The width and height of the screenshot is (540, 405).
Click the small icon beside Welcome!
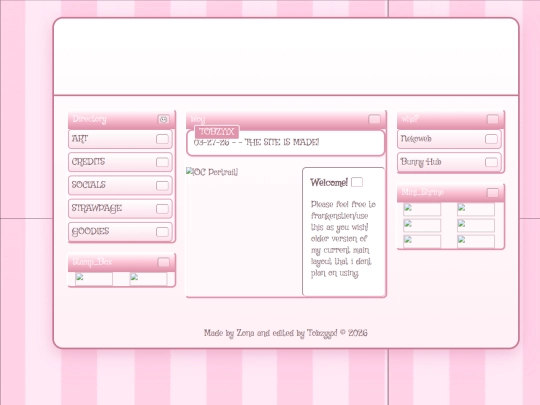pos(357,182)
